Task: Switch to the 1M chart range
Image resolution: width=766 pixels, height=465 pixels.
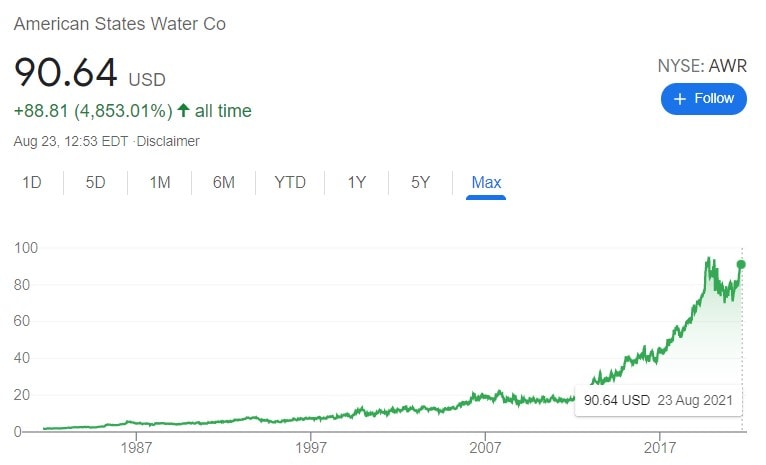Action: pyautogui.click(x=159, y=182)
